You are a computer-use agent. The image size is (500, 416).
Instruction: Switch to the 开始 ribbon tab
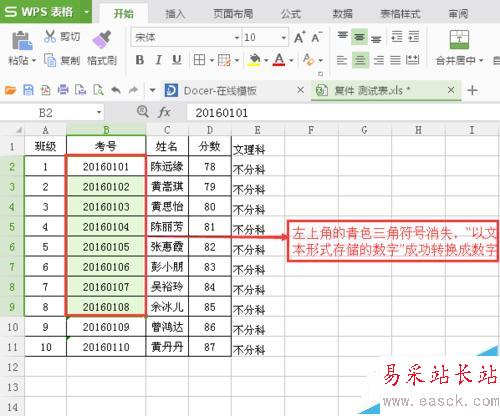coord(124,14)
